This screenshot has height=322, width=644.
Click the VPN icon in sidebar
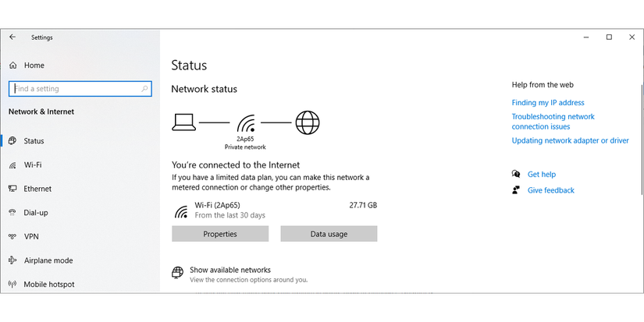[x=12, y=236]
